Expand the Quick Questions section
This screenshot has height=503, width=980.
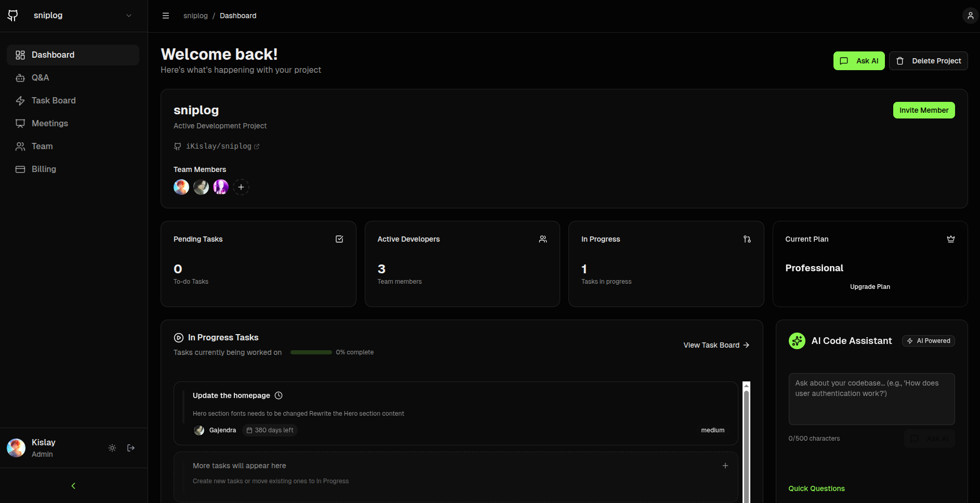point(816,488)
